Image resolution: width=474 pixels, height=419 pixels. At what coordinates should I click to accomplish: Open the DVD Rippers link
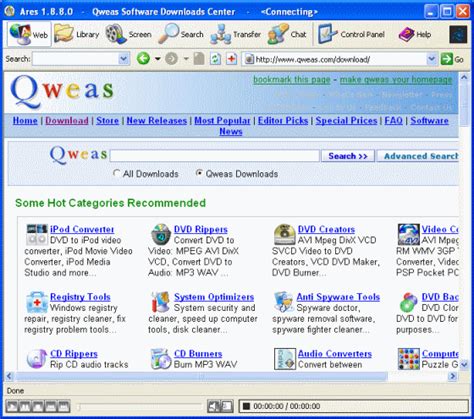pos(201,229)
